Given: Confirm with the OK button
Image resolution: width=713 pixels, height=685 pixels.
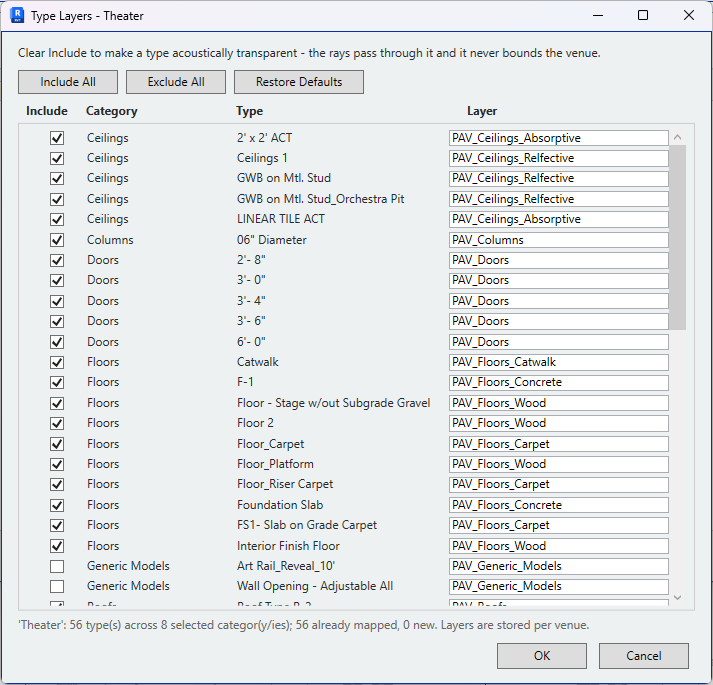Looking at the screenshot, I should [542, 655].
